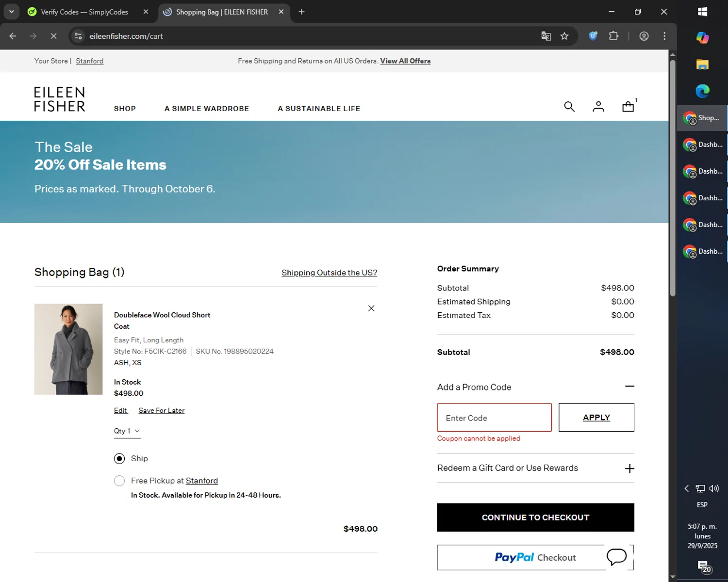Viewport: 728px width, 582px height.
Task: Open the live chat bubble icon
Action: click(x=617, y=556)
